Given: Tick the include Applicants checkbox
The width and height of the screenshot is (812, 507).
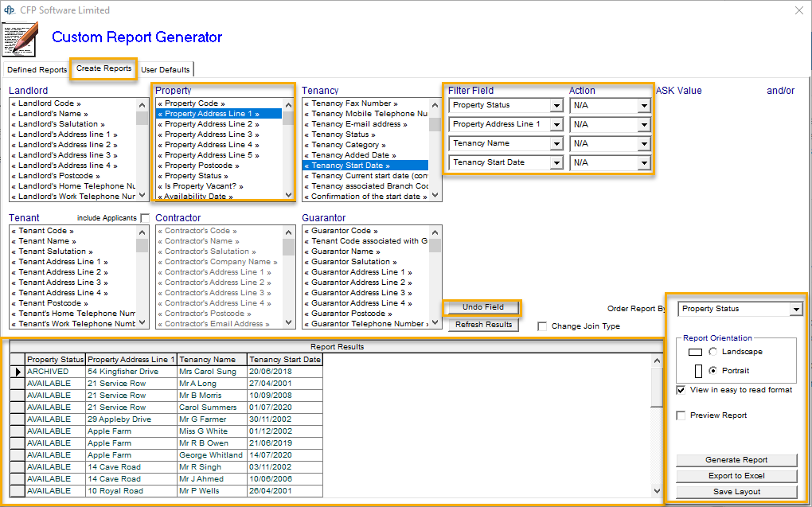Looking at the screenshot, I should pyautogui.click(x=145, y=218).
